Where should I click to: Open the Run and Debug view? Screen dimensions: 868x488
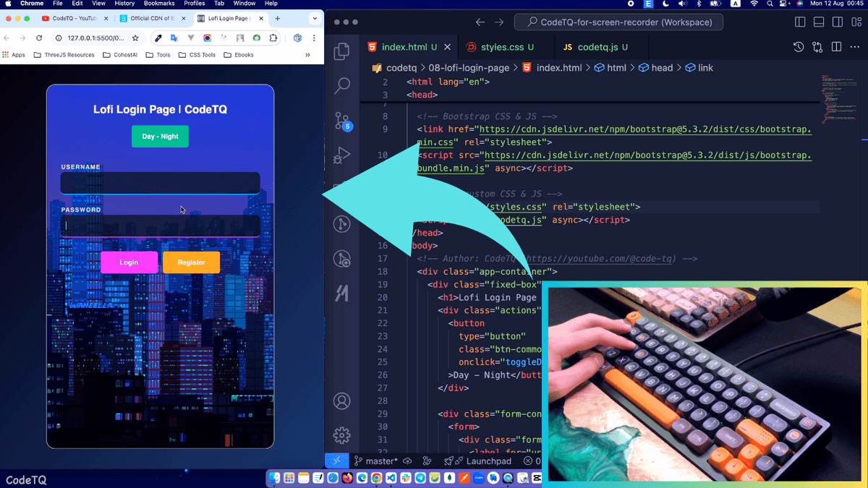[x=342, y=155]
